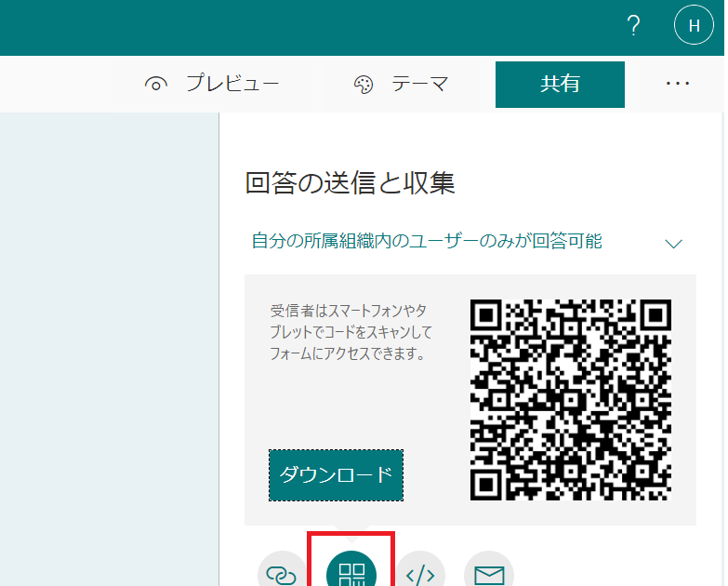Click the QR code image
Image resolution: width=728 pixels, height=586 pixels.
tap(571, 400)
